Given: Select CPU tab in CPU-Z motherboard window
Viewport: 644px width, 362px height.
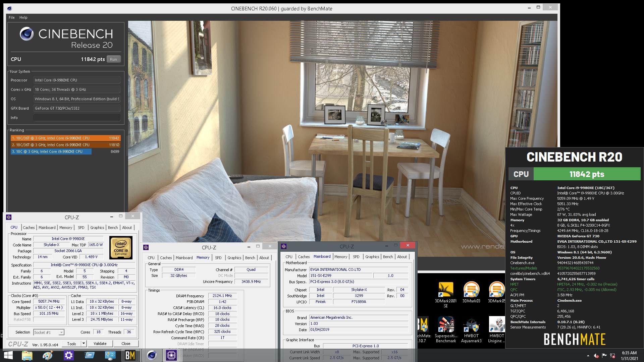Looking at the screenshot, I should click(x=289, y=257).
